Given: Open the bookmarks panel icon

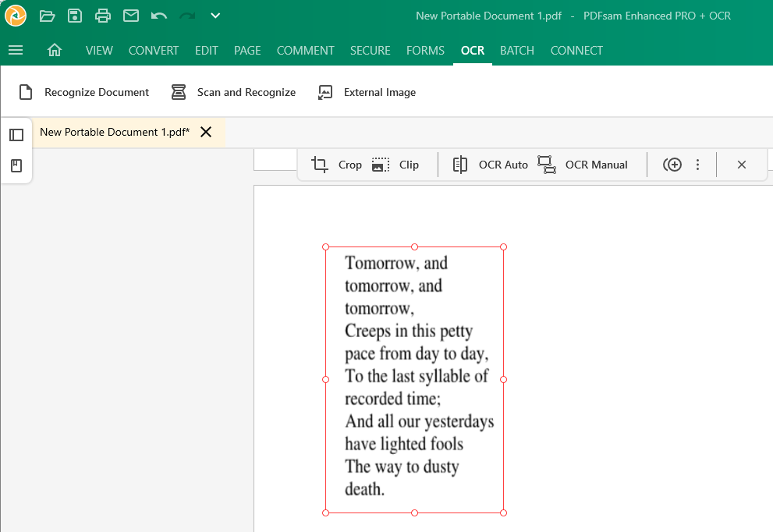Looking at the screenshot, I should pos(16,165).
